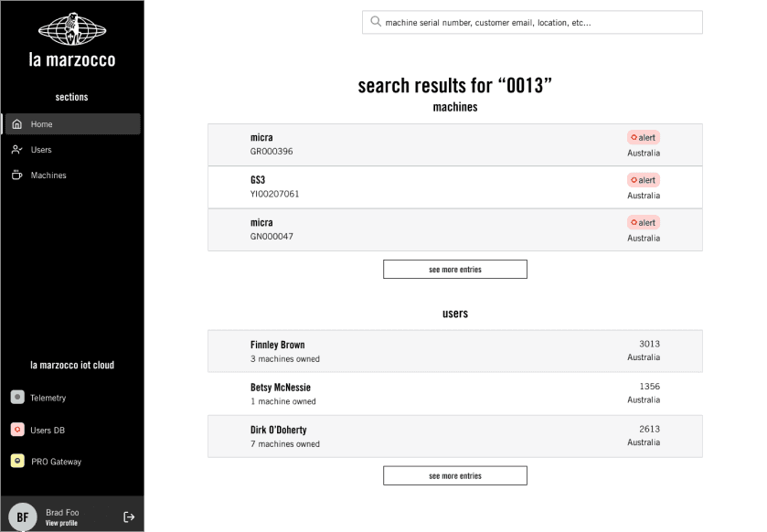Viewport: 767px width, 532px height.
Task: Click the Users person icon in sidebar
Action: click(17, 150)
